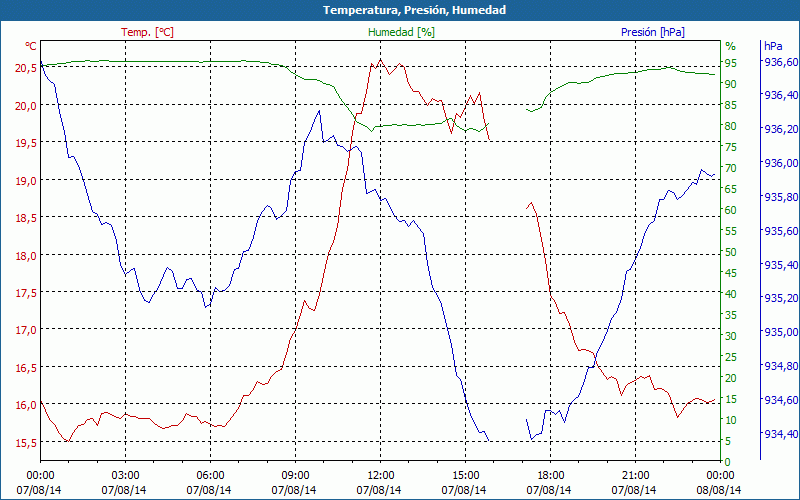Viewport: 800px width, 500px height.
Task: Click the 19,5 temperature axis value
Action: [26, 143]
